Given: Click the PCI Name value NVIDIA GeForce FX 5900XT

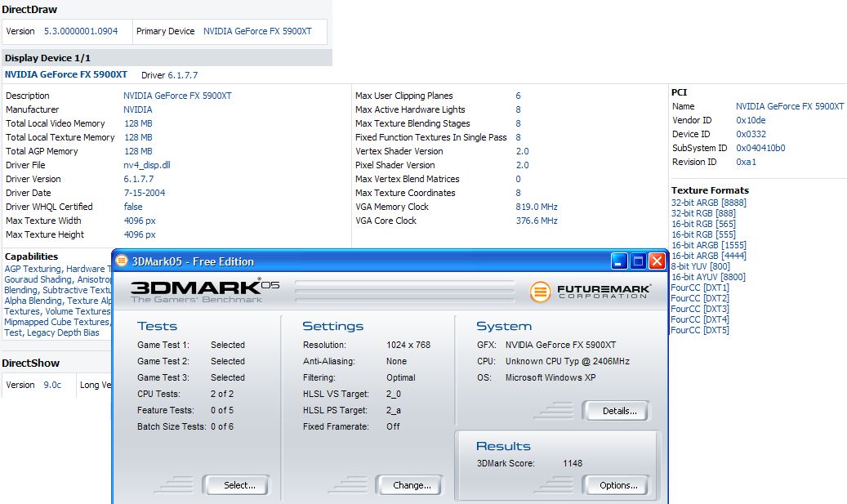Looking at the screenshot, I should pos(790,106).
